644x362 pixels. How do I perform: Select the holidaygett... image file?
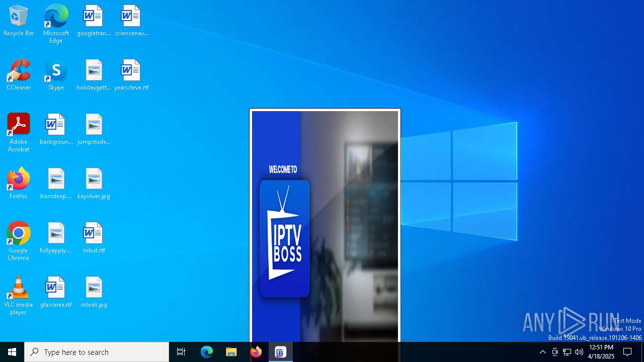pos(94,75)
